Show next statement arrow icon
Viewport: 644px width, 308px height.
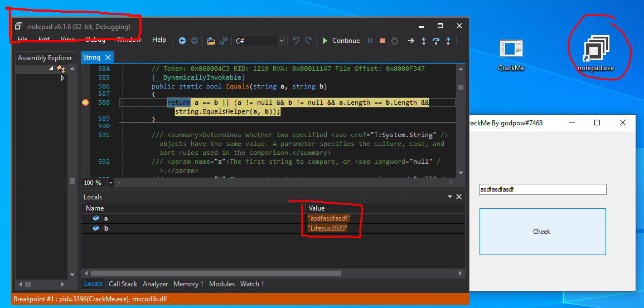(411, 41)
